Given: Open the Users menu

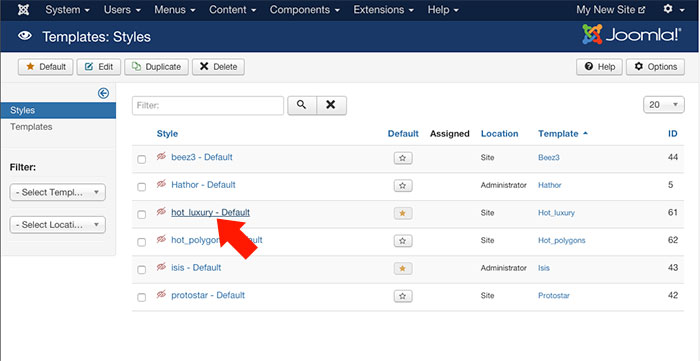Looking at the screenshot, I should pos(122,9).
